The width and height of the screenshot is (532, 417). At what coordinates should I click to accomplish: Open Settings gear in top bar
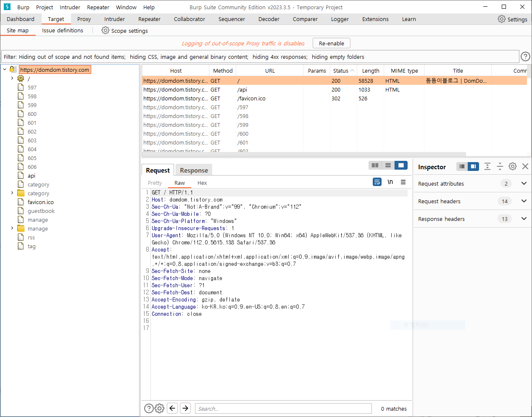502,19
